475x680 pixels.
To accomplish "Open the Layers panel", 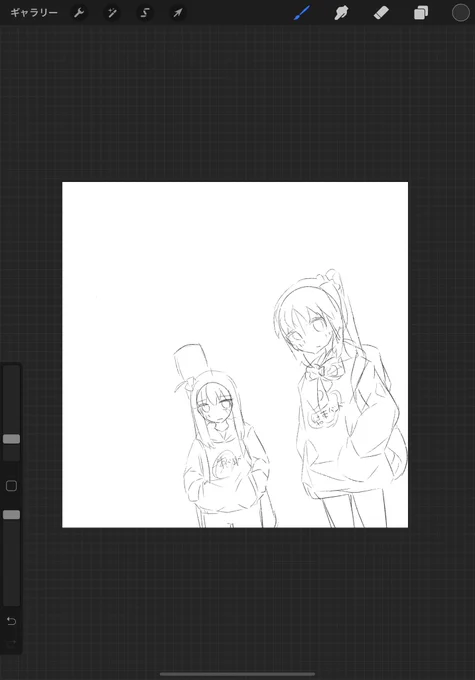I will [421, 13].
